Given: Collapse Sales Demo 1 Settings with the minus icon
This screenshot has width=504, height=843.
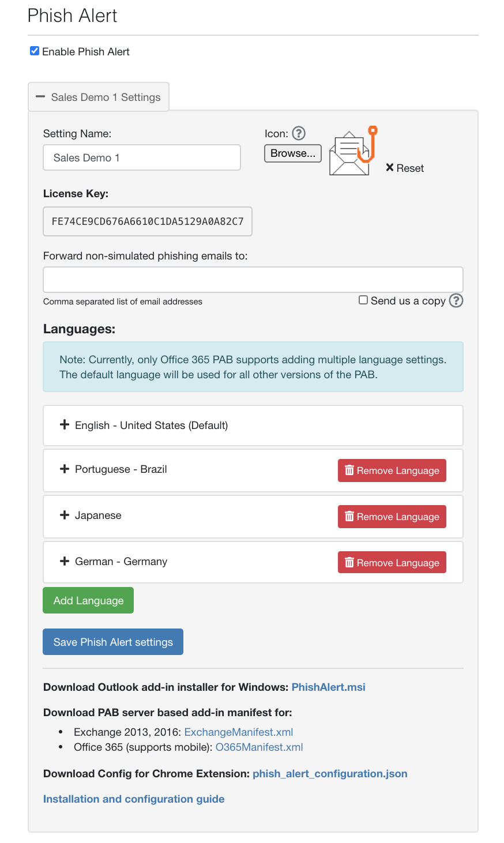Looking at the screenshot, I should pos(40,97).
